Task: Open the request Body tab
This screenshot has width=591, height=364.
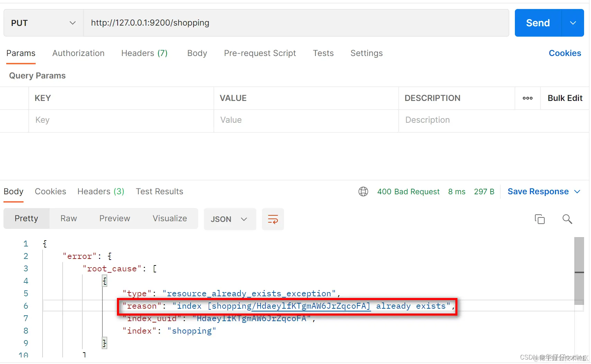Action: pos(197,53)
